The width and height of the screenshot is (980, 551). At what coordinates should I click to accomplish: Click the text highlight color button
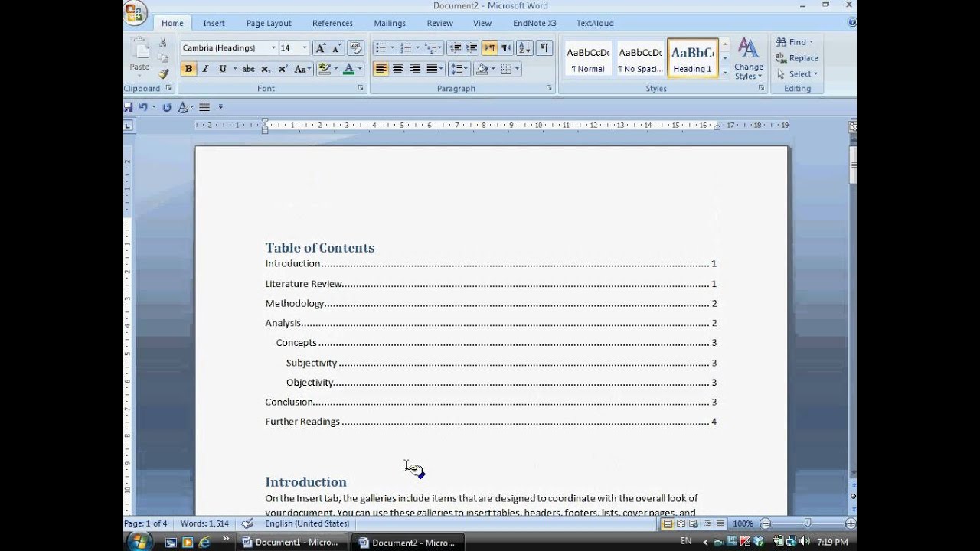coord(324,69)
